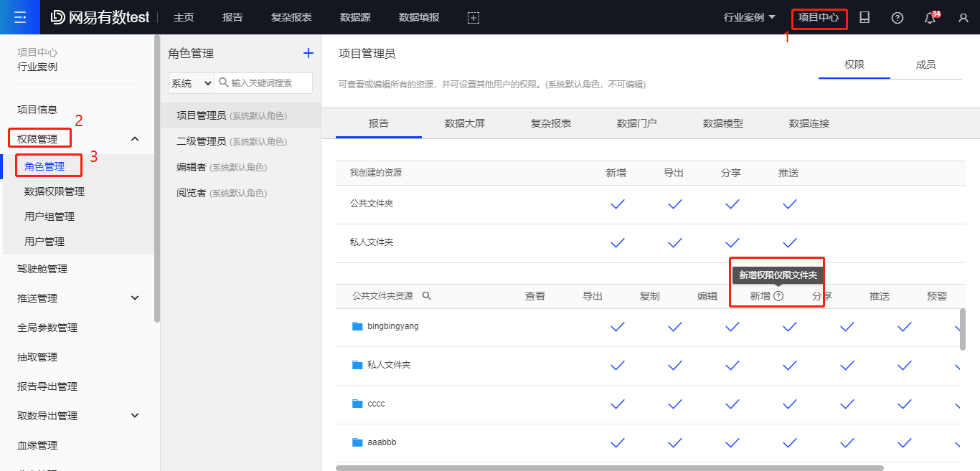The height and width of the screenshot is (471, 980).
Task: Switch to the 成员 tab
Action: tap(925, 65)
